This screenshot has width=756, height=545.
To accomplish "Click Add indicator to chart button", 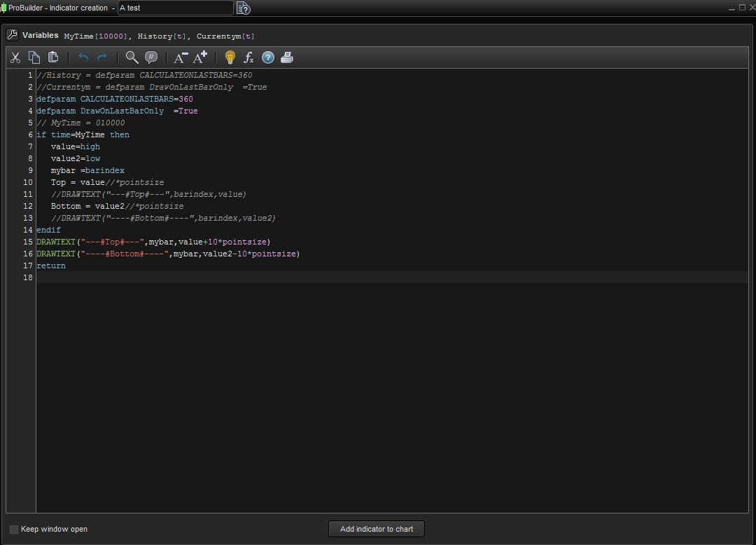I will pyautogui.click(x=377, y=529).
